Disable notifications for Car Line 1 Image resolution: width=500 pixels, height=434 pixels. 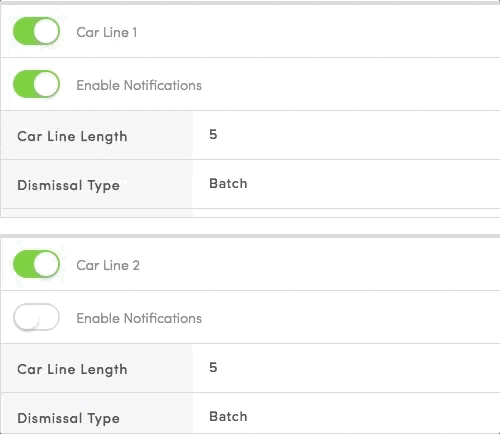click(x=36, y=84)
